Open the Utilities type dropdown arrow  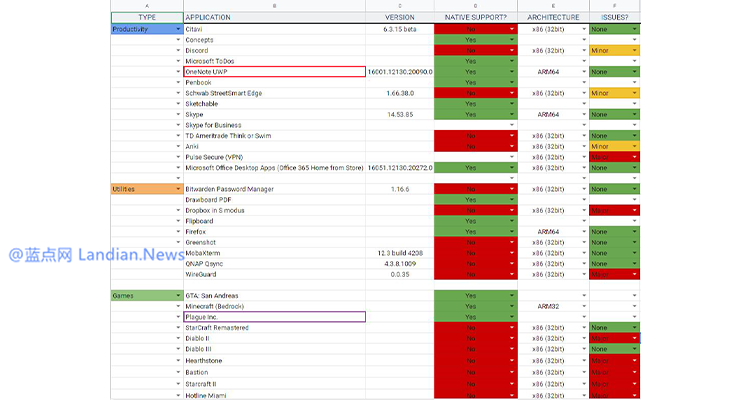(x=178, y=189)
